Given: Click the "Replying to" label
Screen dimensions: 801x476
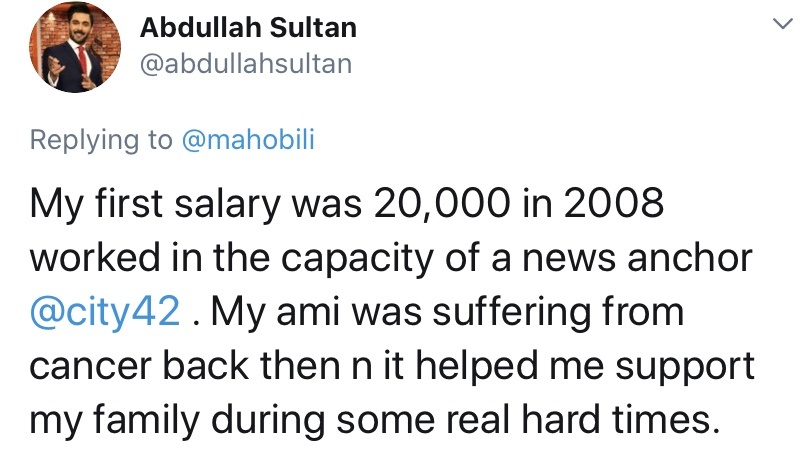Looking at the screenshot, I should pyautogui.click(x=101, y=141).
